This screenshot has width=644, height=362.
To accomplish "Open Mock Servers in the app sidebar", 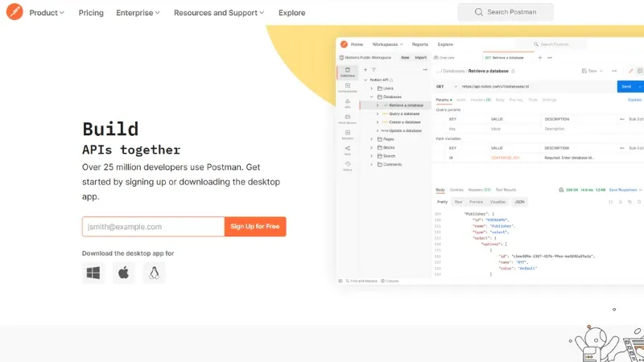I will [x=348, y=119].
